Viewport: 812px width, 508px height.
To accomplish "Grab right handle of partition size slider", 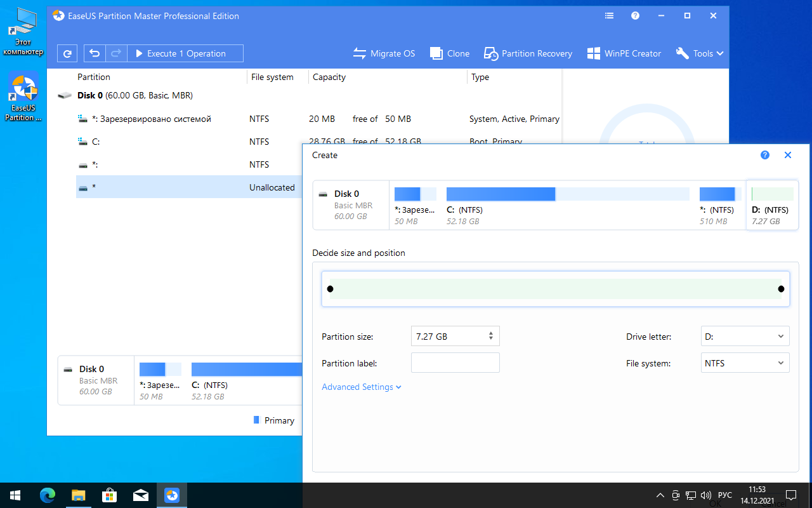I will (x=781, y=289).
